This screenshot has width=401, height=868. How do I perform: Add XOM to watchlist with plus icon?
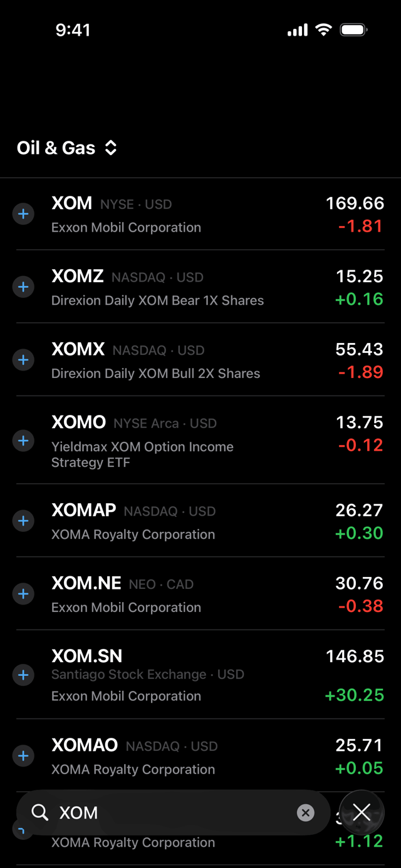point(23,214)
